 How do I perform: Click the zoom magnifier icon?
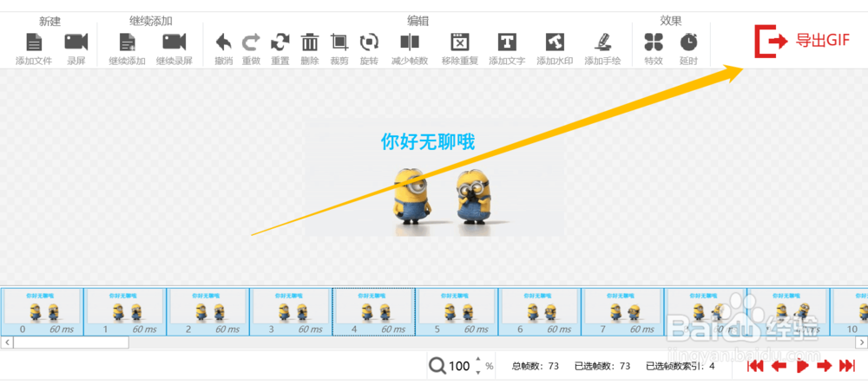click(x=437, y=366)
